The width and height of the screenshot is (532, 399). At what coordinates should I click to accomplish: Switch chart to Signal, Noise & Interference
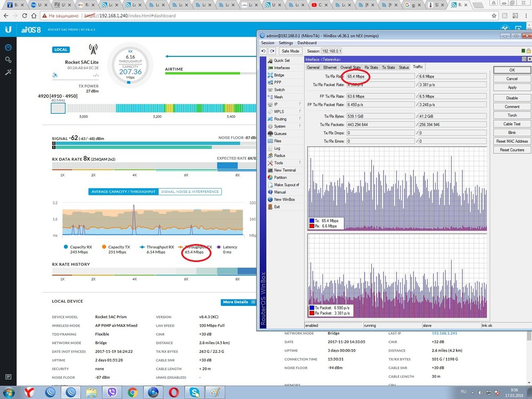189,192
